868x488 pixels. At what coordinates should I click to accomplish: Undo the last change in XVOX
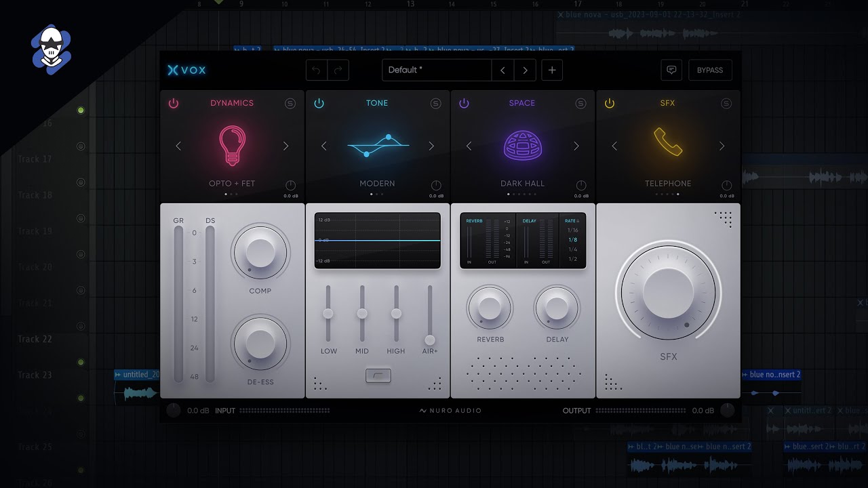point(317,70)
